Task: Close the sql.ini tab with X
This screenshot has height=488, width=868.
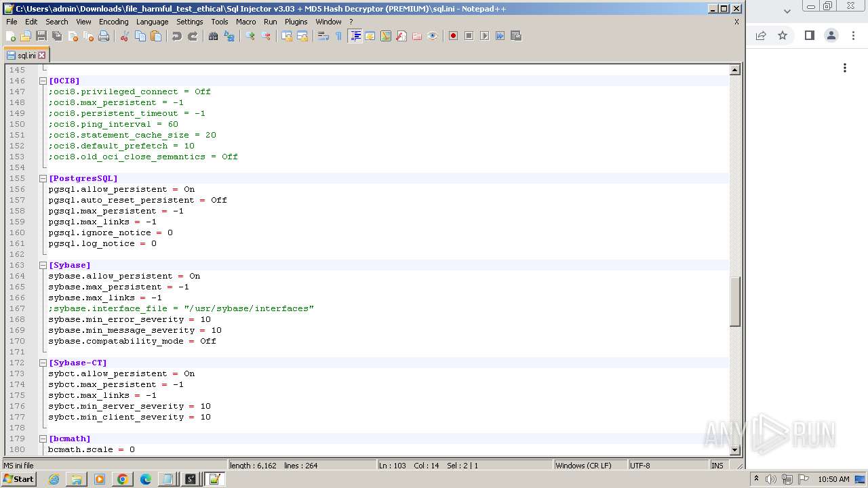Action: pos(41,56)
